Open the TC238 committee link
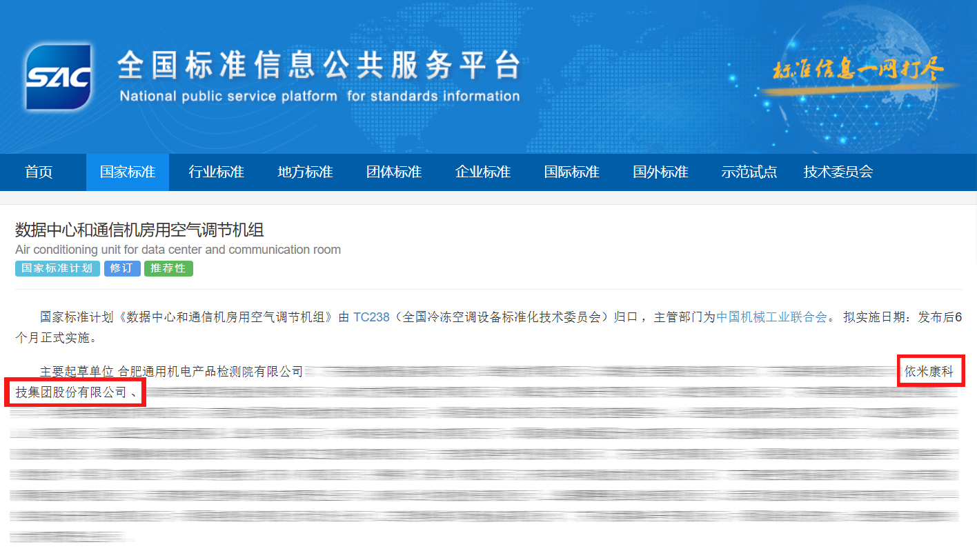This screenshot has height=560, width=977. coord(371,317)
